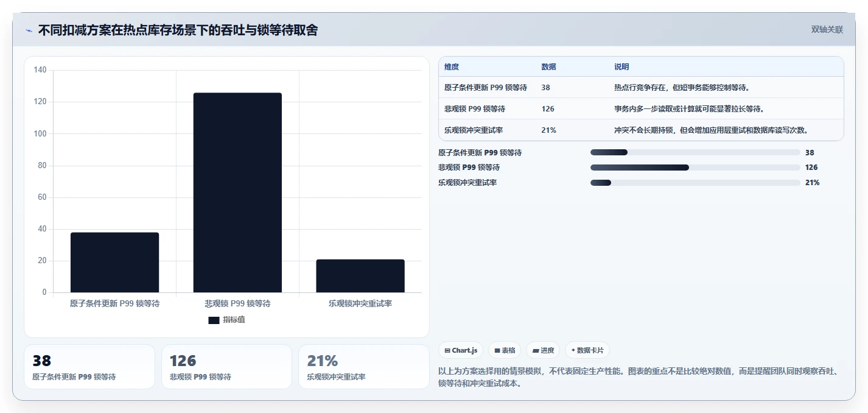Click the table value 38
This screenshot has width=868, height=413.
(545, 88)
